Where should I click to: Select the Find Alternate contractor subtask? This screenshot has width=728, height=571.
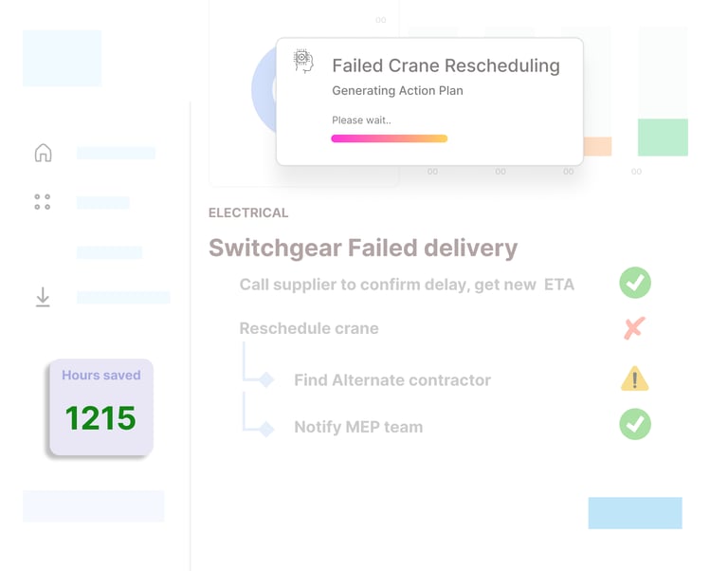click(392, 380)
